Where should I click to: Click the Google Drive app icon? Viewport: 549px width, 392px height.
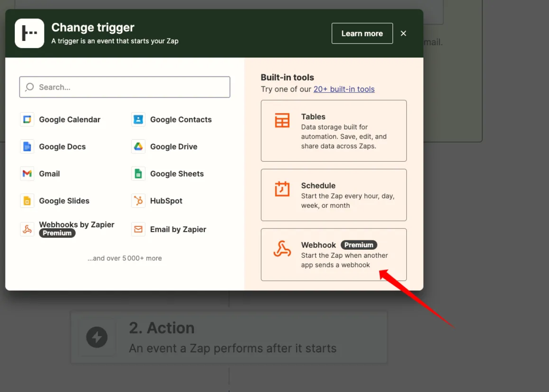pyautogui.click(x=138, y=147)
